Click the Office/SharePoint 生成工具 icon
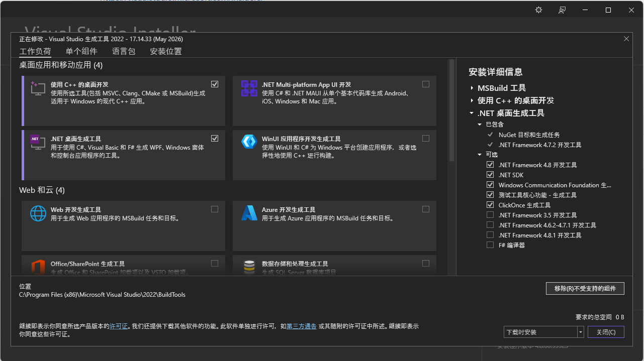 pos(38,267)
